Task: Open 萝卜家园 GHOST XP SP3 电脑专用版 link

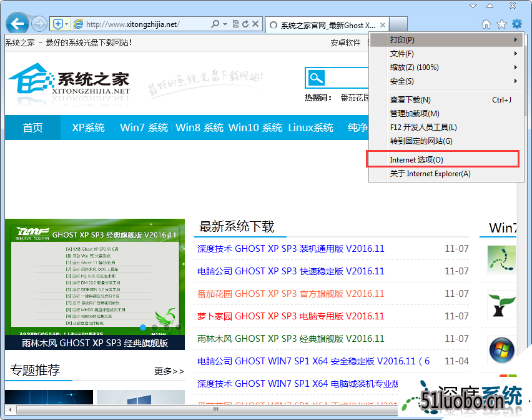Action: point(291,316)
